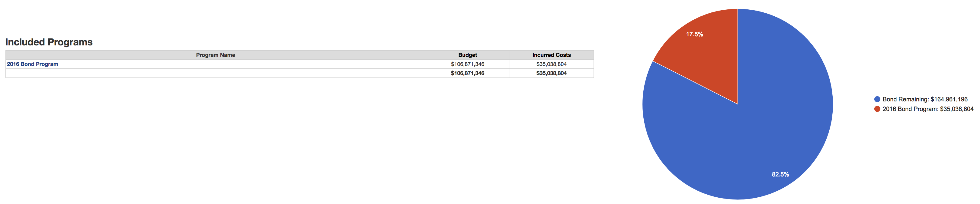Click the 82.5% percentage label
The image size is (980, 204).
[780, 174]
